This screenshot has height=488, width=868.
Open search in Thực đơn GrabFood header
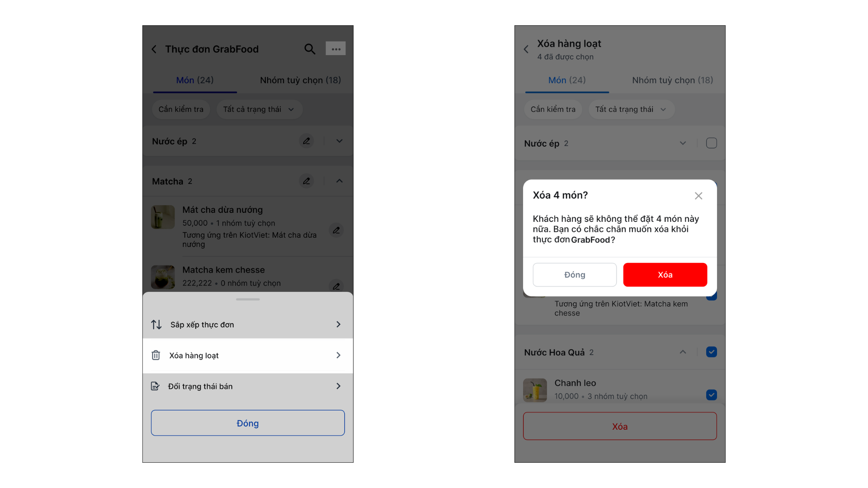tap(310, 49)
